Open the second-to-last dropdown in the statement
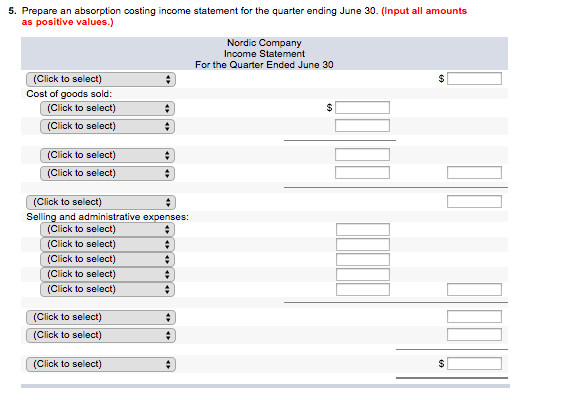The height and width of the screenshot is (400, 563). 101,335
